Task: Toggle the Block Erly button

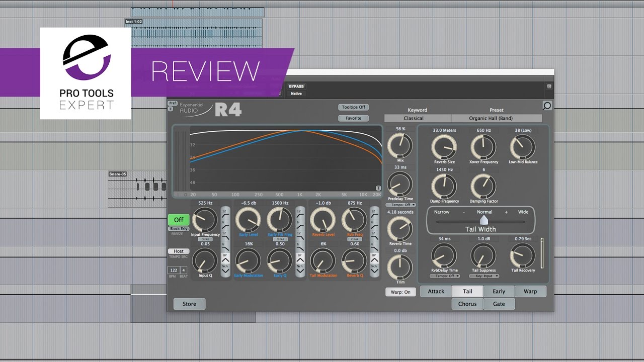Action: coord(179,229)
